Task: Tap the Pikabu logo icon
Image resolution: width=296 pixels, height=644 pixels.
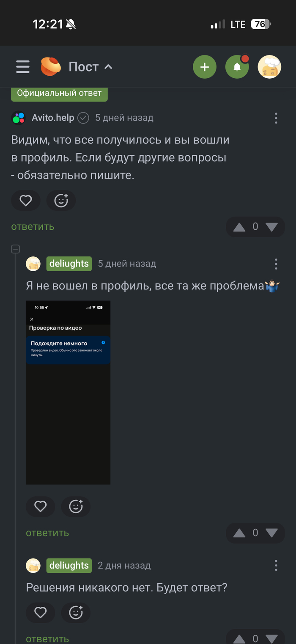Action: point(51,66)
